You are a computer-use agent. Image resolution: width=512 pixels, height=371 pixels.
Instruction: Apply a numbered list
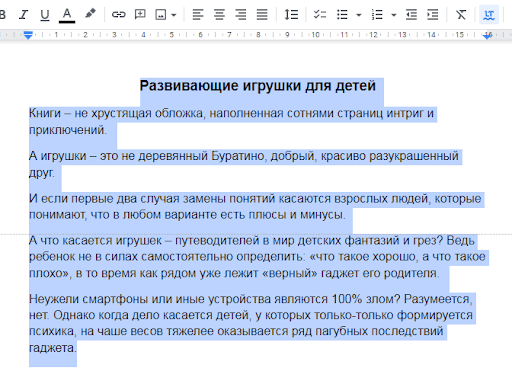tap(377, 15)
